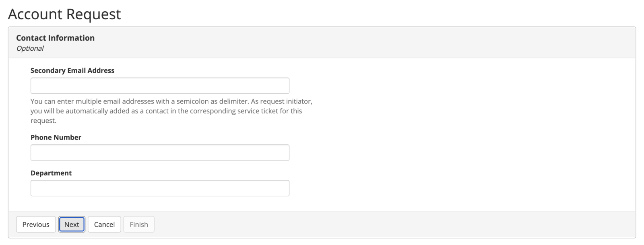The height and width of the screenshot is (245, 644).
Task: Click the Contact Information section heading
Action: coord(55,38)
